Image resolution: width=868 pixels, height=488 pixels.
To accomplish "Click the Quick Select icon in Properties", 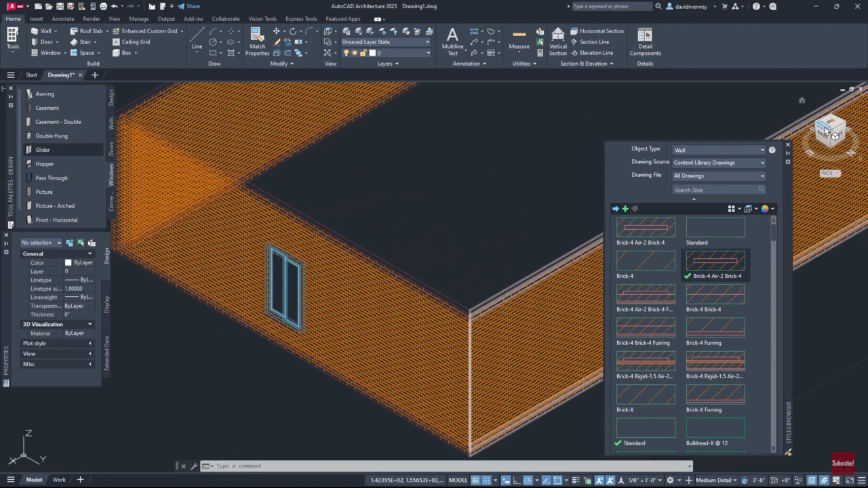I will 92,243.
